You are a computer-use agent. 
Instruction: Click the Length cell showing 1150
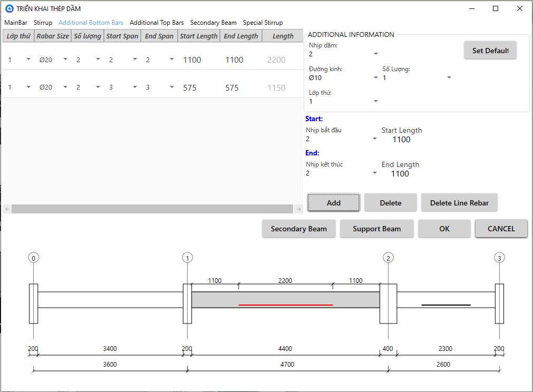[276, 87]
